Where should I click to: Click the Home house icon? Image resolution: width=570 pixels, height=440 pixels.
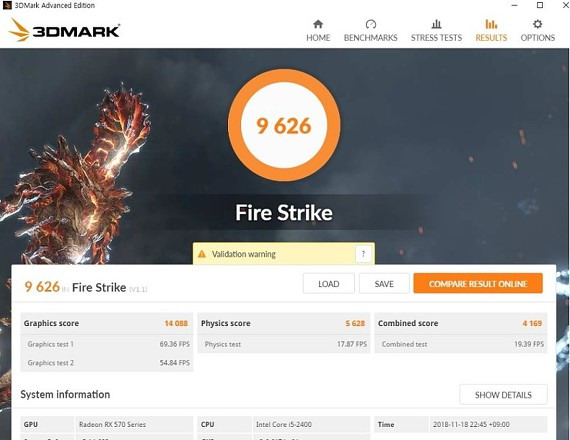318,24
